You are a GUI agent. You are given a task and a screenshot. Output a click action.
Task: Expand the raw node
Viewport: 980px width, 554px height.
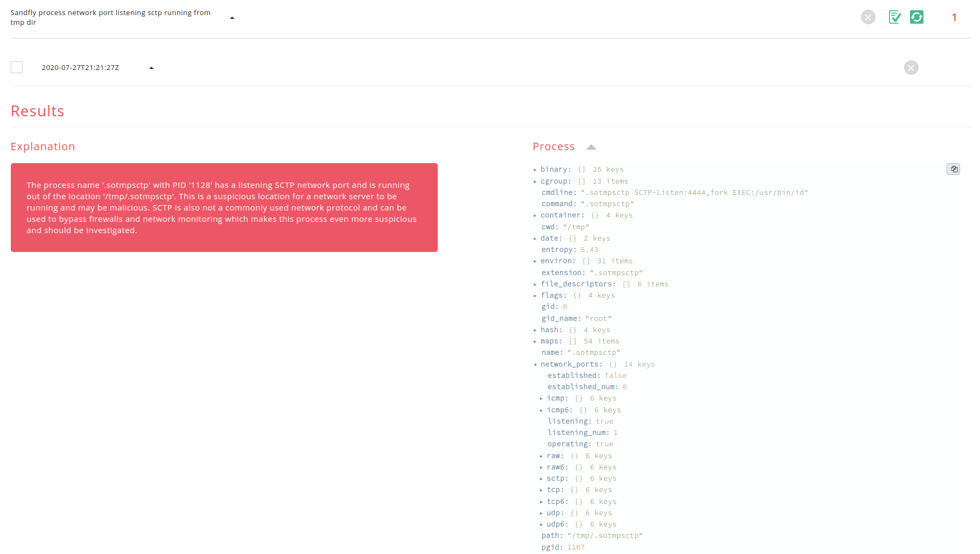point(541,456)
